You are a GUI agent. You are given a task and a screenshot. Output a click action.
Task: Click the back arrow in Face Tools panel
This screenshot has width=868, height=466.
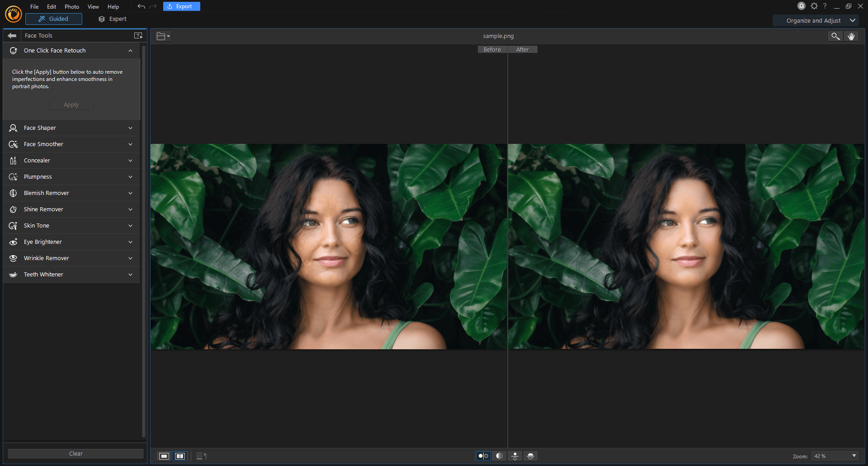tap(12, 35)
